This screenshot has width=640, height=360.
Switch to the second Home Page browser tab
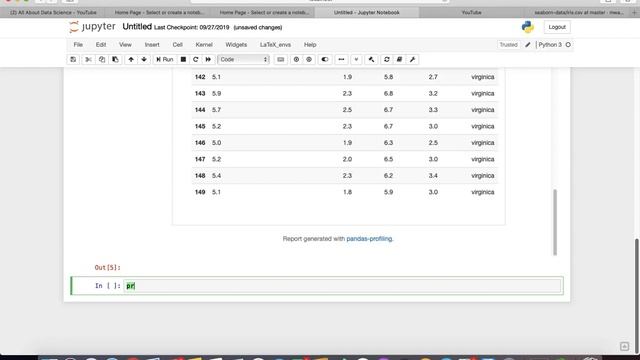tap(264, 13)
